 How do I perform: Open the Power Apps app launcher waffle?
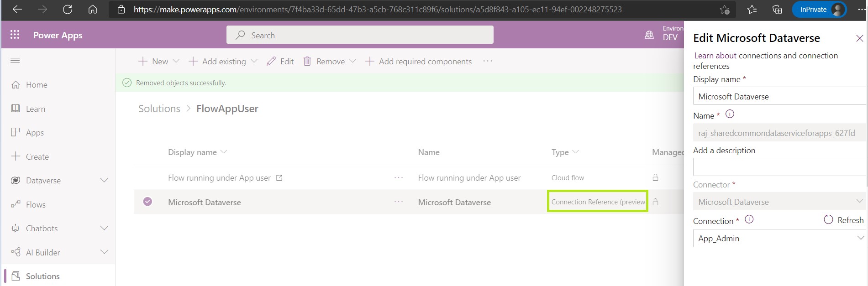click(x=15, y=35)
